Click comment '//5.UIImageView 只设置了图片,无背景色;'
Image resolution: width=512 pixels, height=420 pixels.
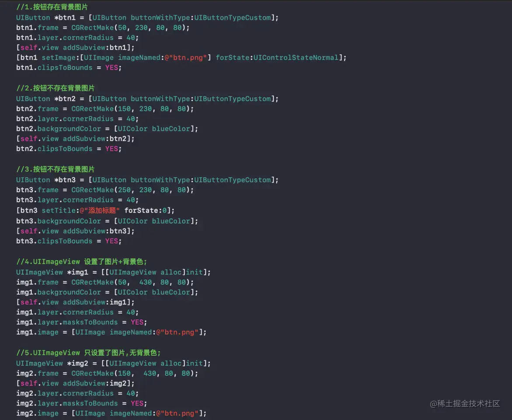point(88,353)
